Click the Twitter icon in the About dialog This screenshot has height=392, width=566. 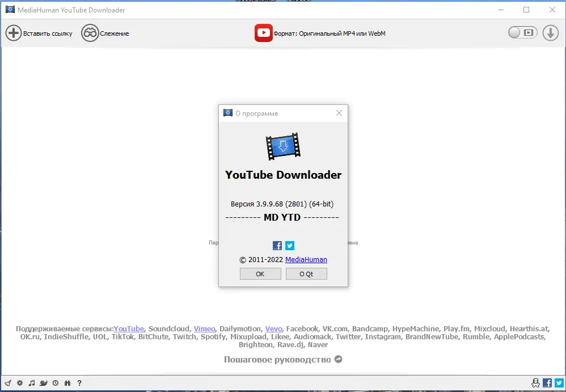click(x=289, y=245)
